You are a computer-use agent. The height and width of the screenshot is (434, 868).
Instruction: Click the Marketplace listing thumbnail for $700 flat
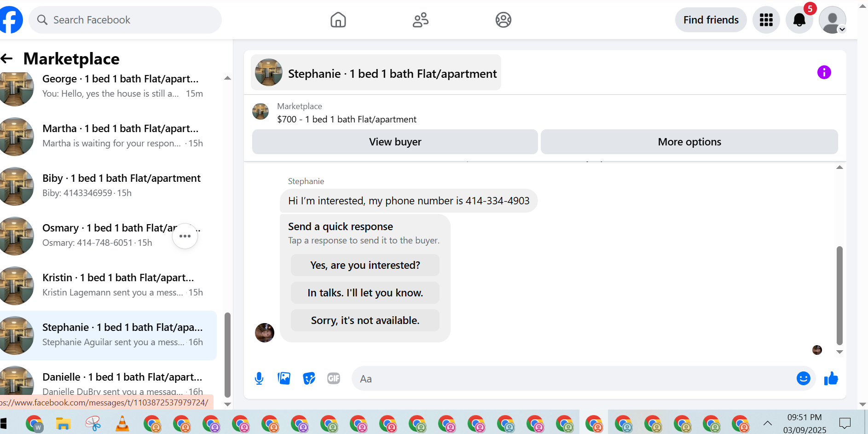pyautogui.click(x=260, y=112)
